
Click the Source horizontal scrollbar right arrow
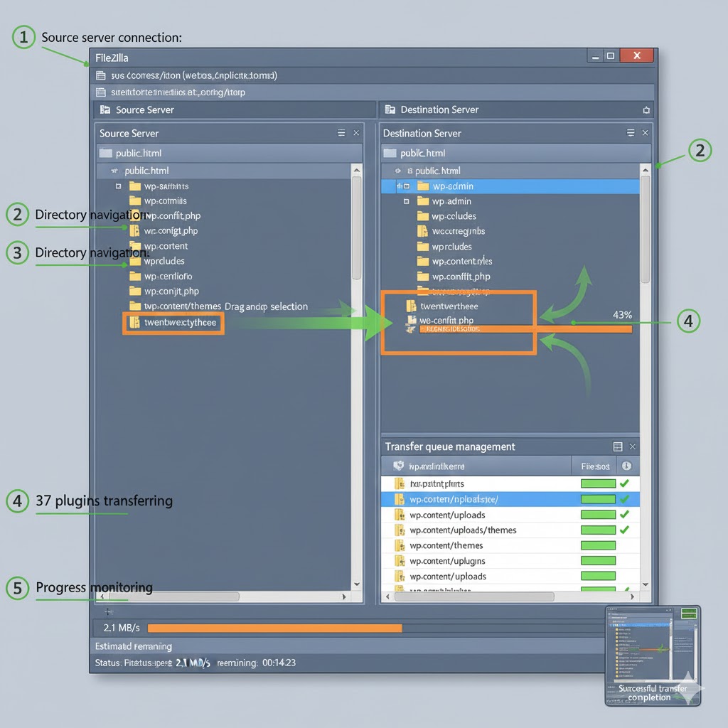(x=343, y=596)
